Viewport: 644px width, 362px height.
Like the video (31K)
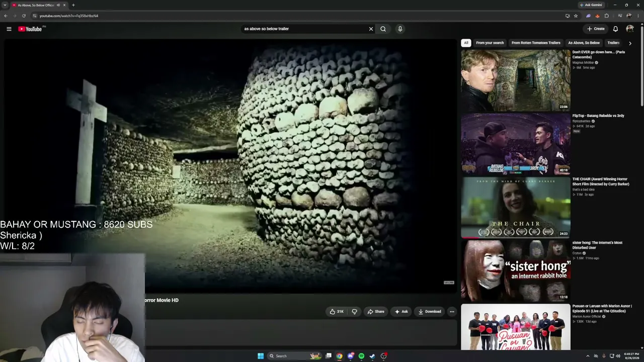337,312
